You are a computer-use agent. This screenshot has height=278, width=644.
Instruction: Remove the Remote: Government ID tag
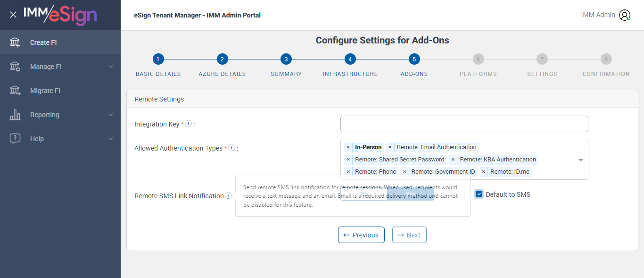[405, 172]
